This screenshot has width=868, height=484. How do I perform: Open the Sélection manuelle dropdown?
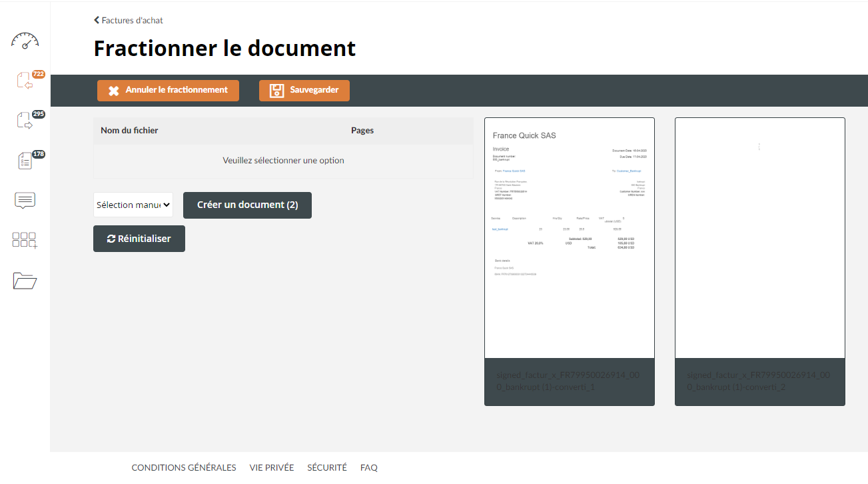point(133,205)
